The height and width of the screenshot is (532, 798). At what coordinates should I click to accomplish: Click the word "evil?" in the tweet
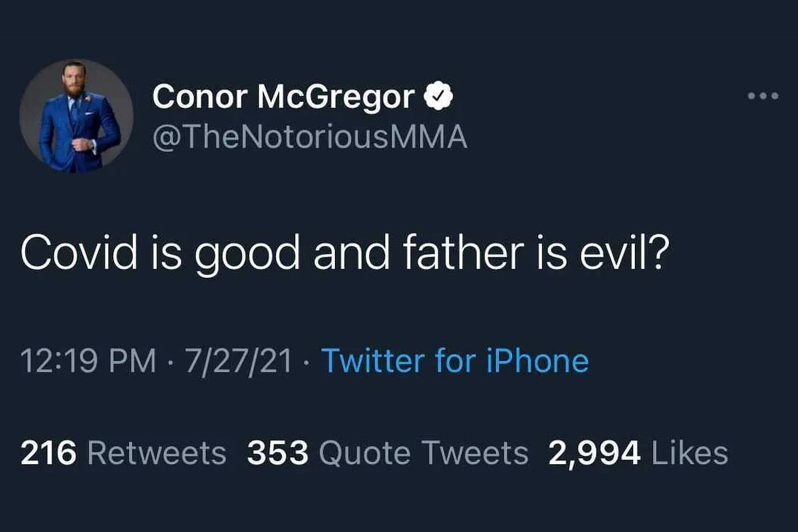coord(624,253)
